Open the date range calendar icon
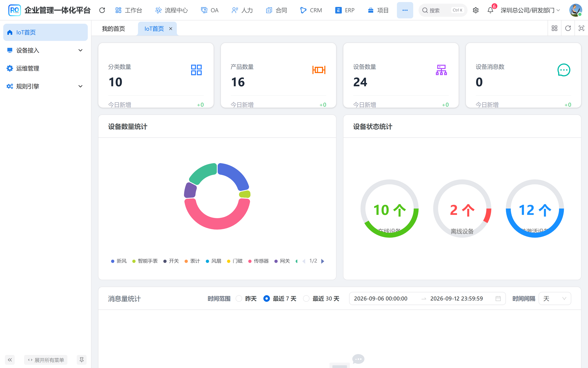The height and width of the screenshot is (368, 588). [498, 299]
